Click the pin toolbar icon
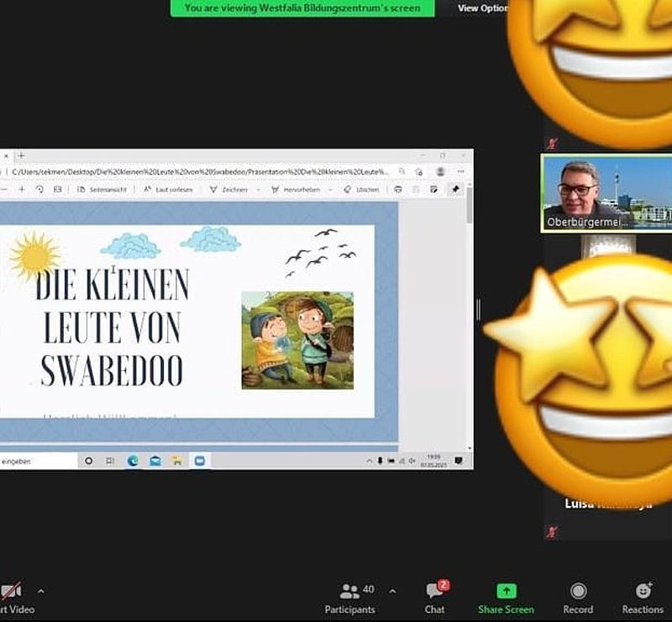The width and height of the screenshot is (672, 622). tap(455, 190)
